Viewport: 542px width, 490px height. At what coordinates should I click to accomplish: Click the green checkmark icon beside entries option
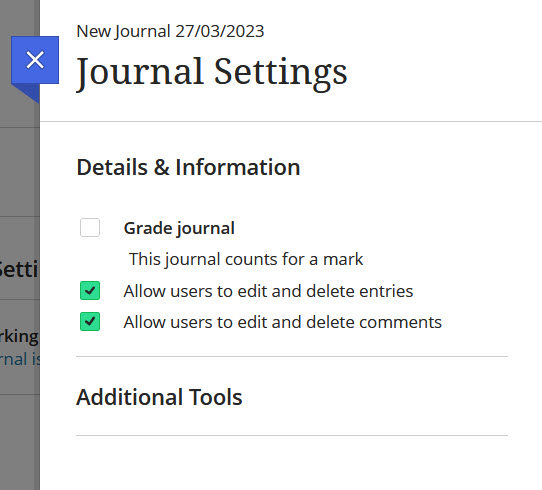tap(90, 291)
